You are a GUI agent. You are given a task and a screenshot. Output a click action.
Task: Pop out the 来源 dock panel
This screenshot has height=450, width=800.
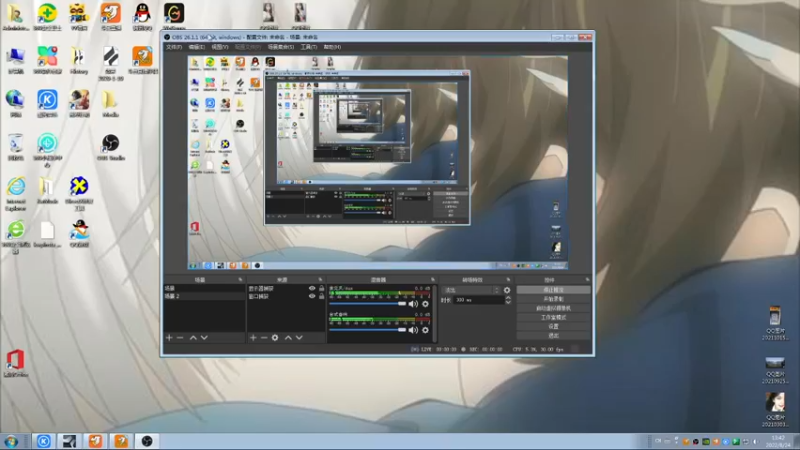[320, 280]
